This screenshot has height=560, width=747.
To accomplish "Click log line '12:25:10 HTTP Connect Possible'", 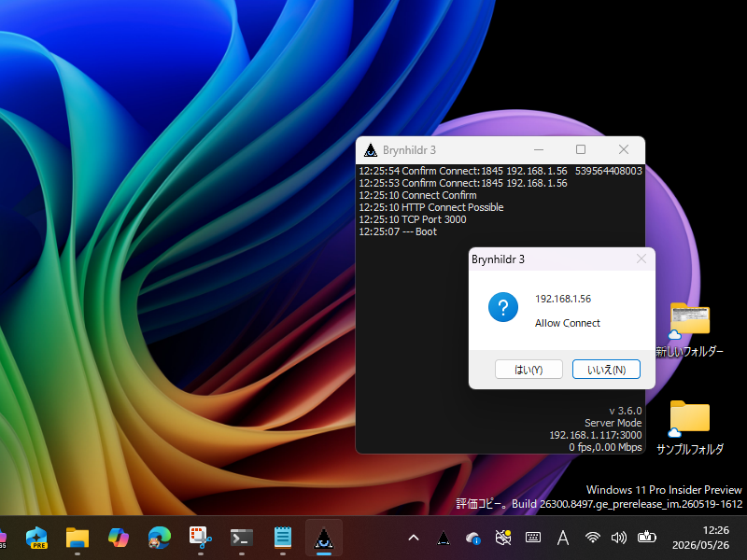I will pyautogui.click(x=431, y=207).
